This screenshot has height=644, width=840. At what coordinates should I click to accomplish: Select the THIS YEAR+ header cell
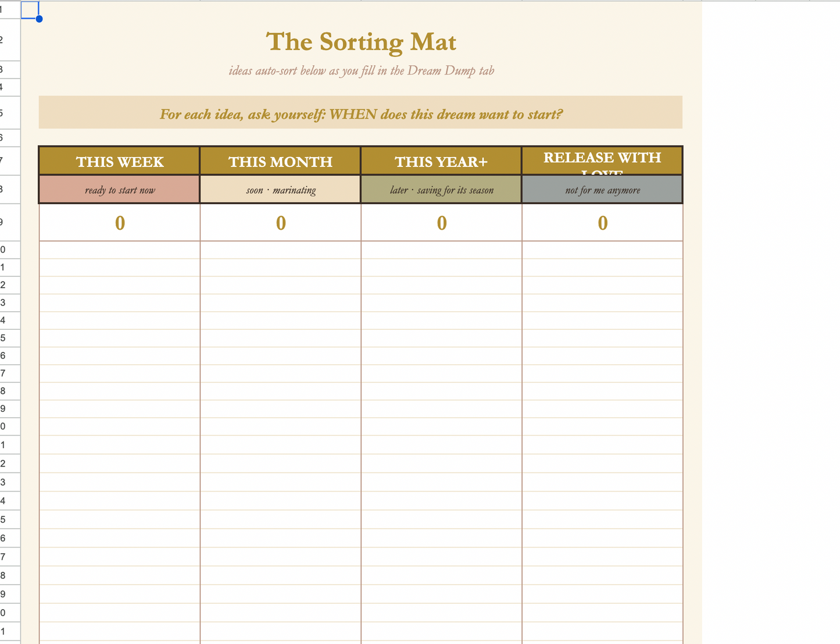[441, 161]
